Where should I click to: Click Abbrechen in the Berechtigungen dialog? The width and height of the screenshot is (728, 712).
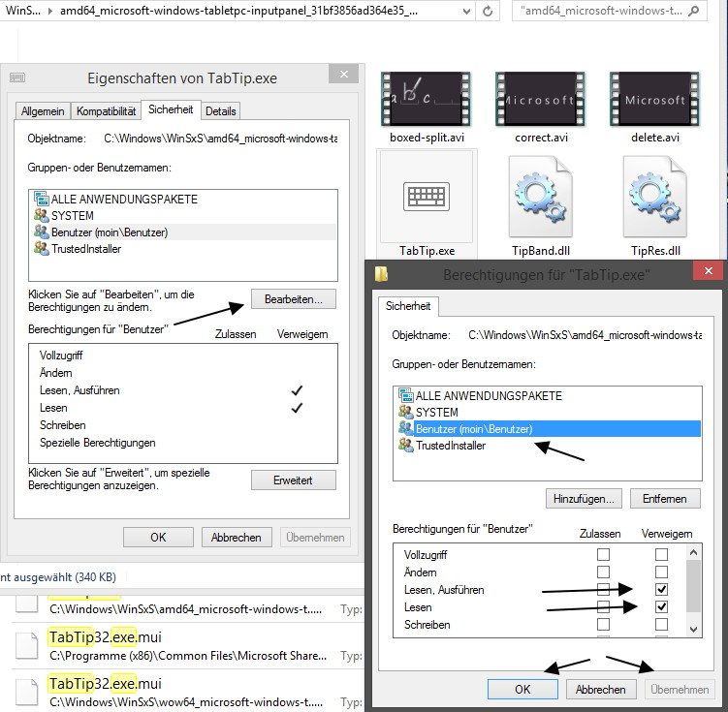click(601, 690)
